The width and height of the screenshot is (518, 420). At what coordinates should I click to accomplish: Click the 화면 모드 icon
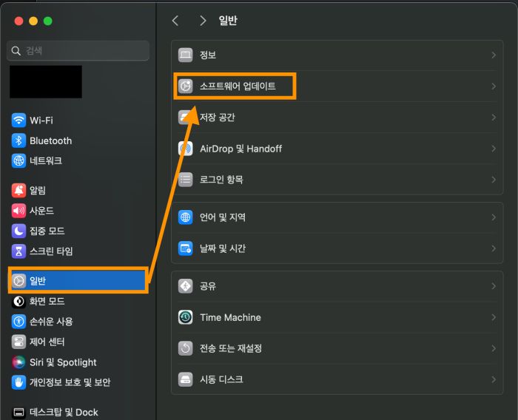(18, 302)
